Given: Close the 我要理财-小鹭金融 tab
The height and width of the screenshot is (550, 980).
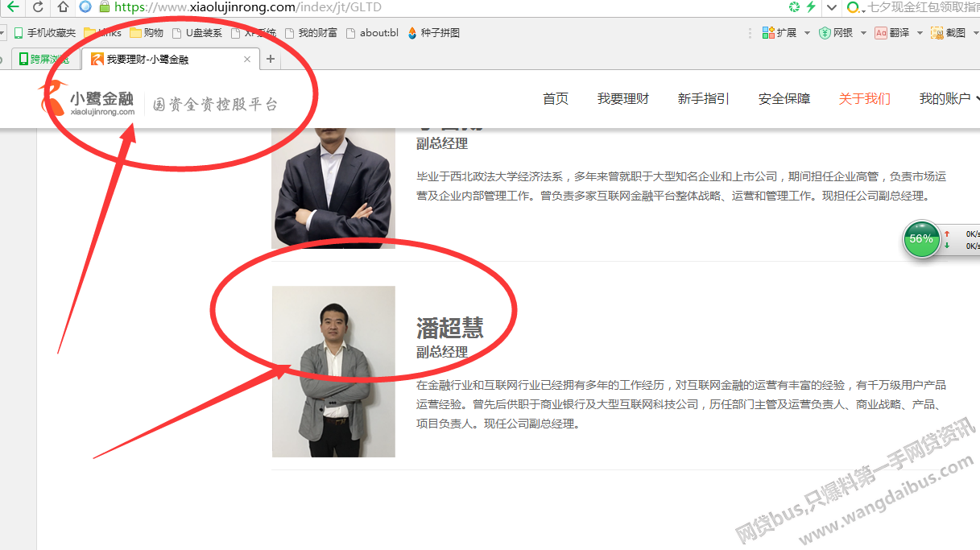Looking at the screenshot, I should click(x=247, y=59).
